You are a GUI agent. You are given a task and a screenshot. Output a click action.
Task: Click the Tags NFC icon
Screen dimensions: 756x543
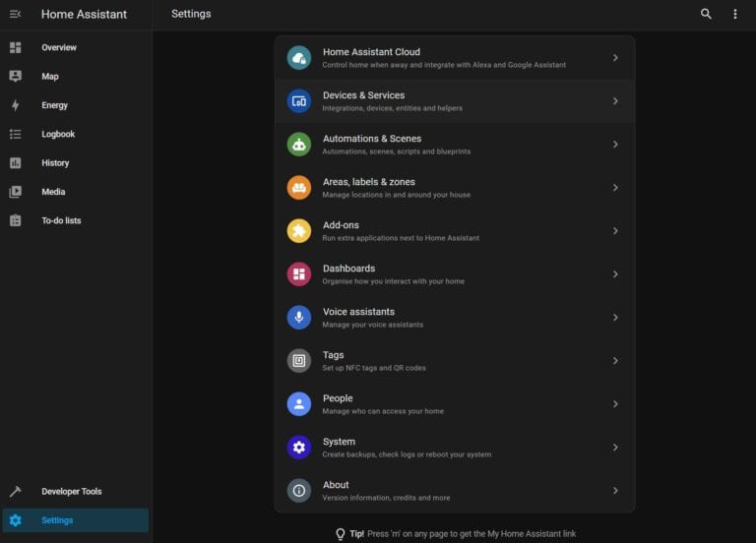(299, 361)
